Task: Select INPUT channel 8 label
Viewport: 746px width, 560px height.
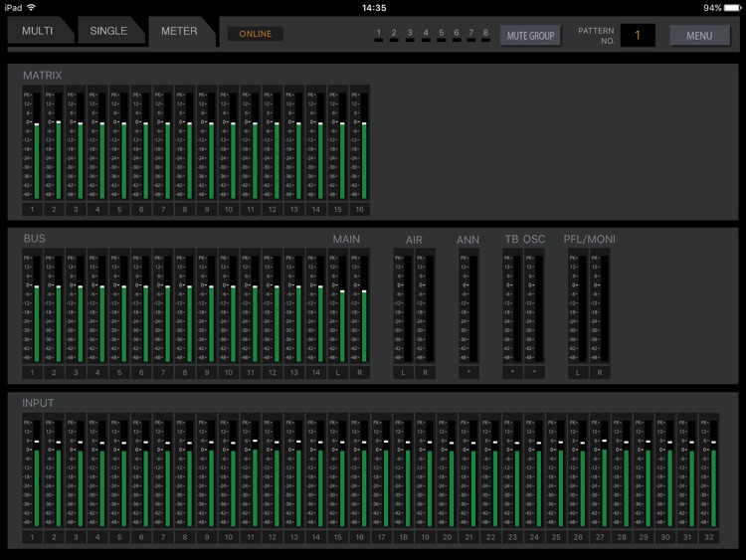Action: tap(185, 537)
